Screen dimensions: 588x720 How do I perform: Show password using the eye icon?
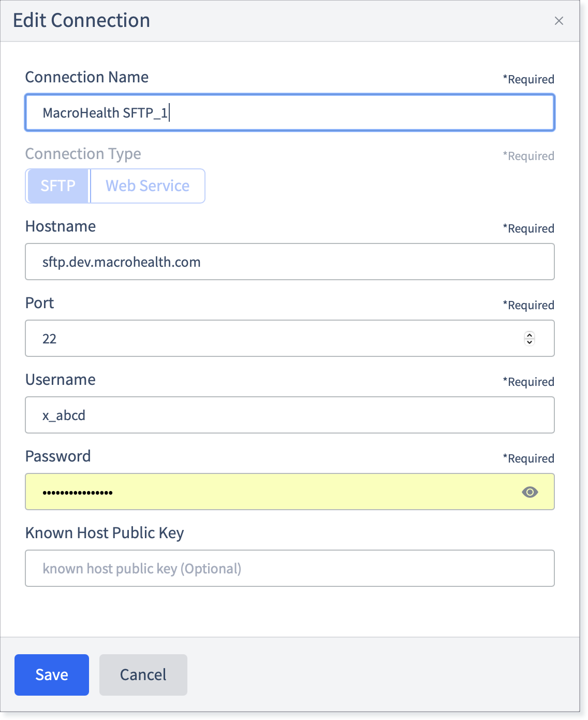click(x=530, y=492)
